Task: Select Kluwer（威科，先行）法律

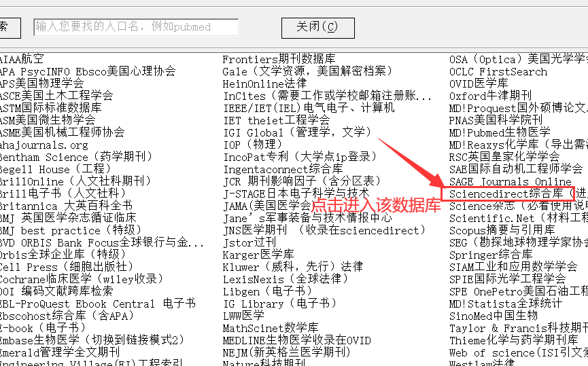Action: click(293, 267)
